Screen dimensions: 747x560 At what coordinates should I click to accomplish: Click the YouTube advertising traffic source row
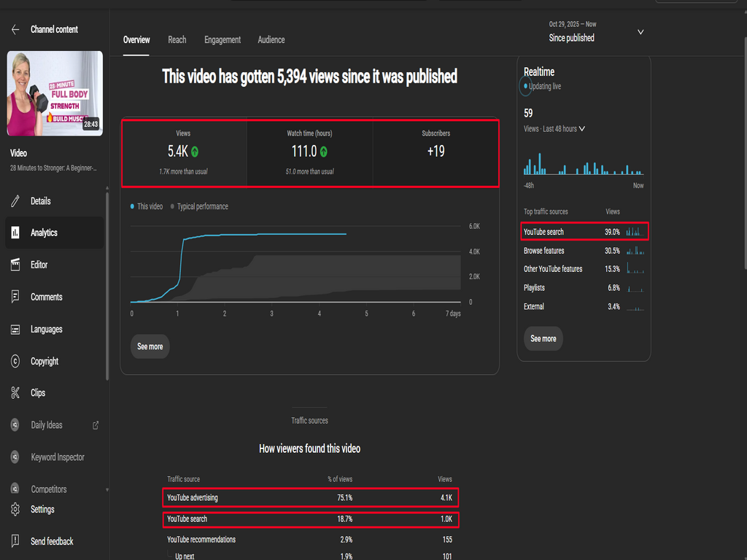311,497
